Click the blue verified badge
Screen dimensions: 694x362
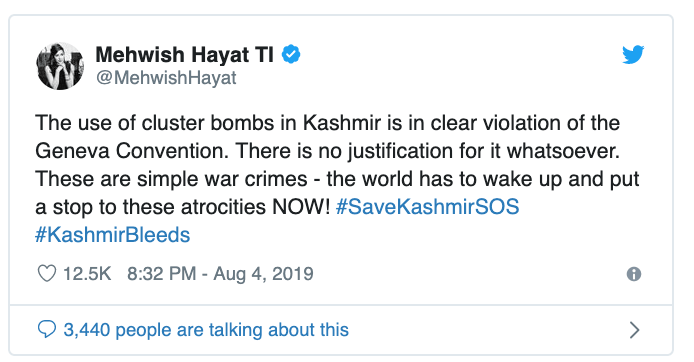coord(291,54)
